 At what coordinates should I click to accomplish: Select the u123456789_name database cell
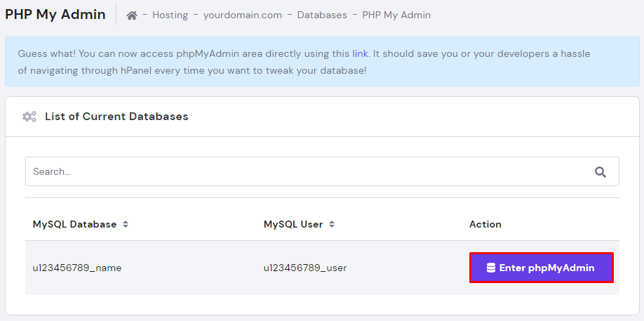pos(77,268)
